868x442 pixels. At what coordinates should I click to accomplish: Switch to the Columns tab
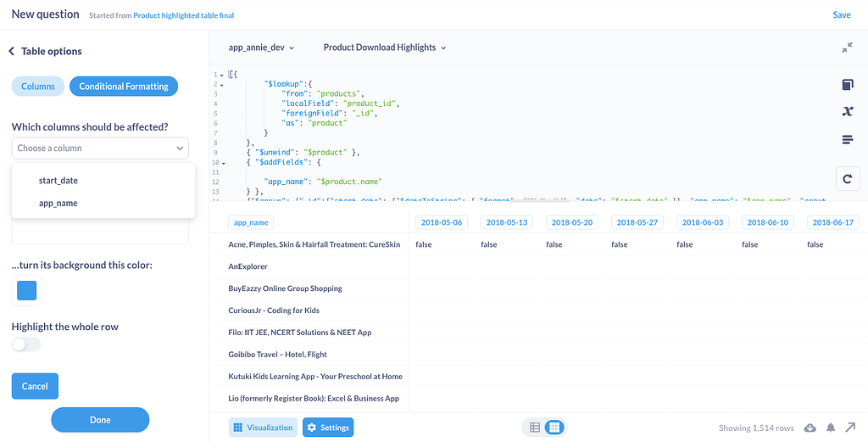(x=38, y=87)
